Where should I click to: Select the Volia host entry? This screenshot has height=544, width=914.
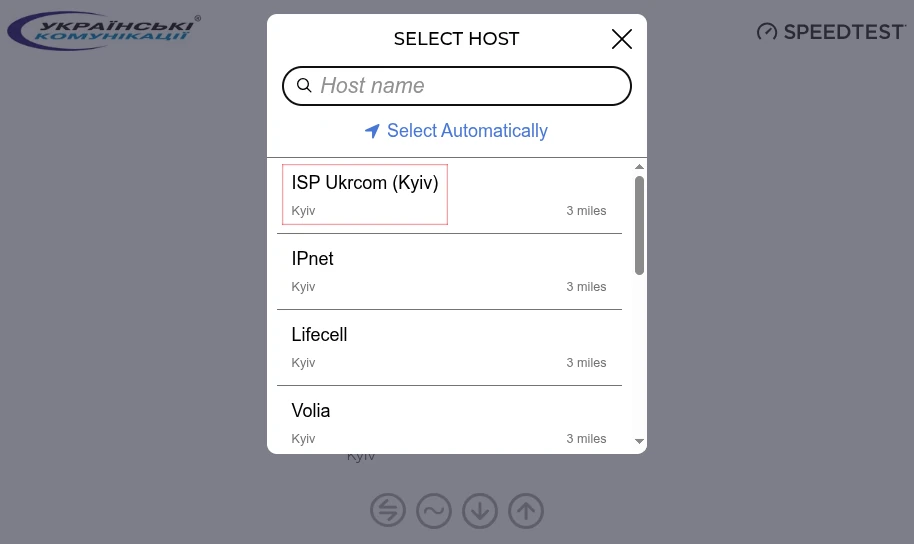311,411
